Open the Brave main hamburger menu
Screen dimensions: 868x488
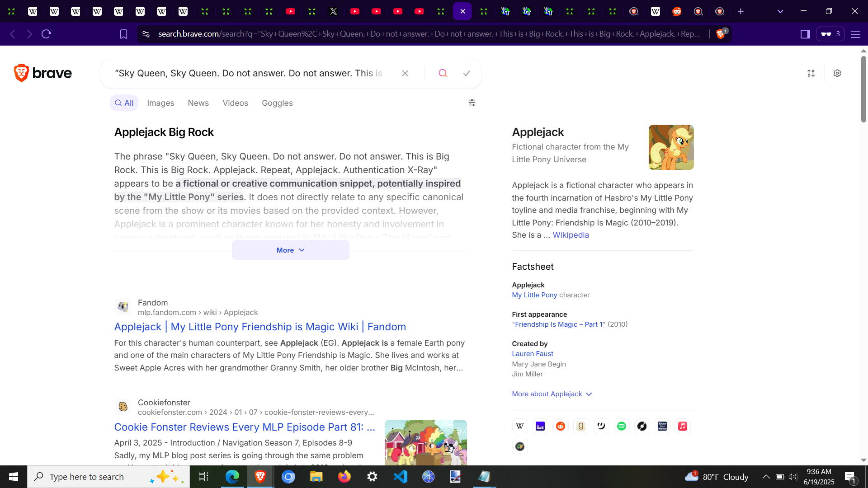(x=855, y=34)
